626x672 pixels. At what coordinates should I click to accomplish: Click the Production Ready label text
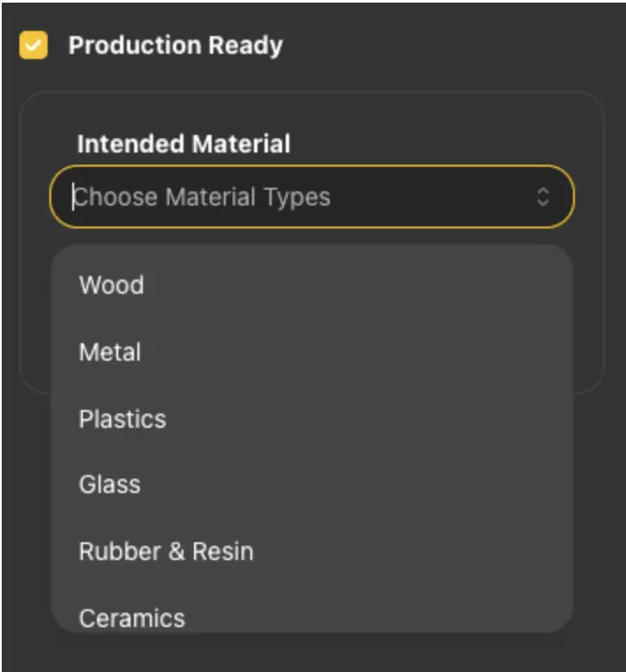pyautogui.click(x=175, y=46)
